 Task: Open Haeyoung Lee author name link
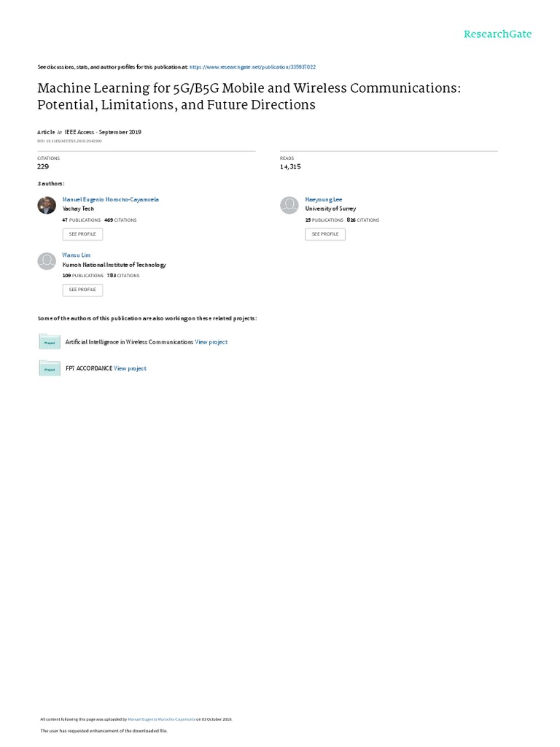click(323, 199)
